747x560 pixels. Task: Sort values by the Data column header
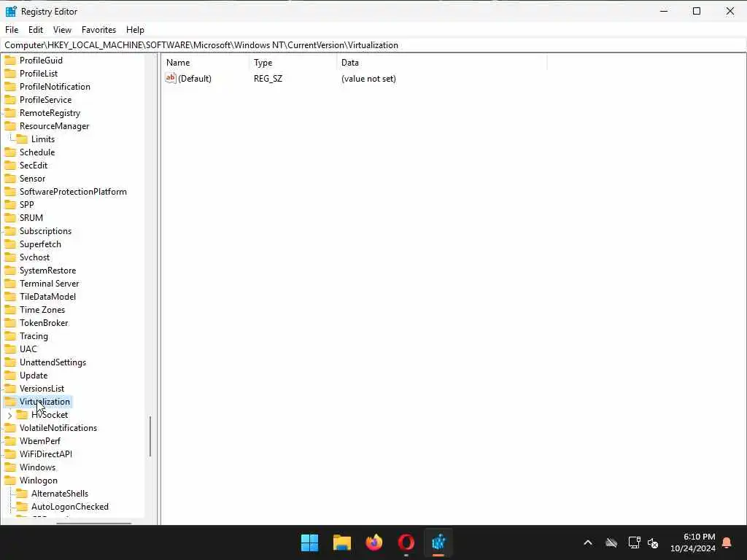coord(441,63)
